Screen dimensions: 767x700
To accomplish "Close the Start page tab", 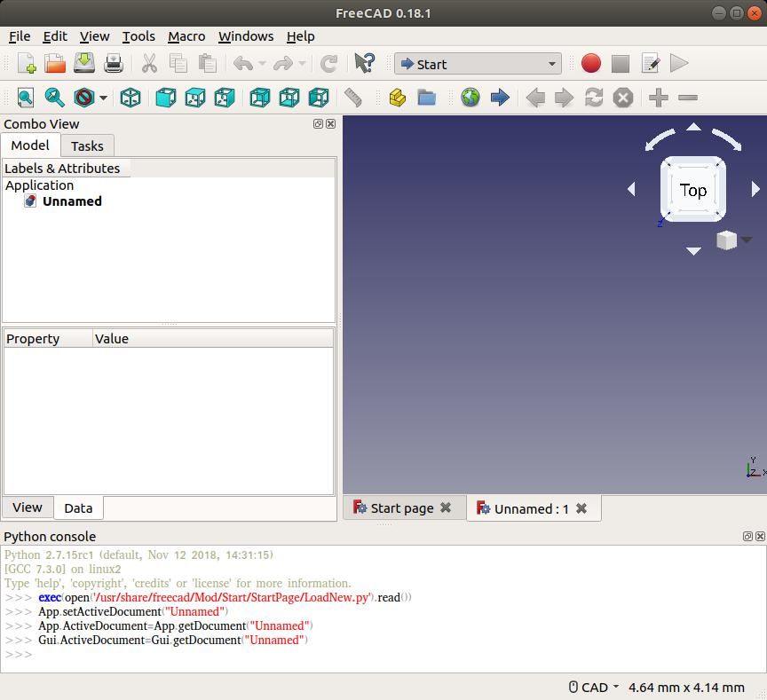I will point(446,507).
